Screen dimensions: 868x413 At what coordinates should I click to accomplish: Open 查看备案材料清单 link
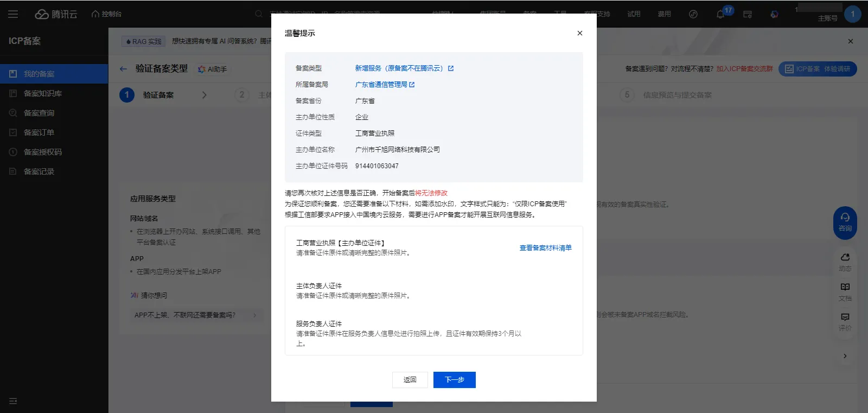tap(545, 248)
